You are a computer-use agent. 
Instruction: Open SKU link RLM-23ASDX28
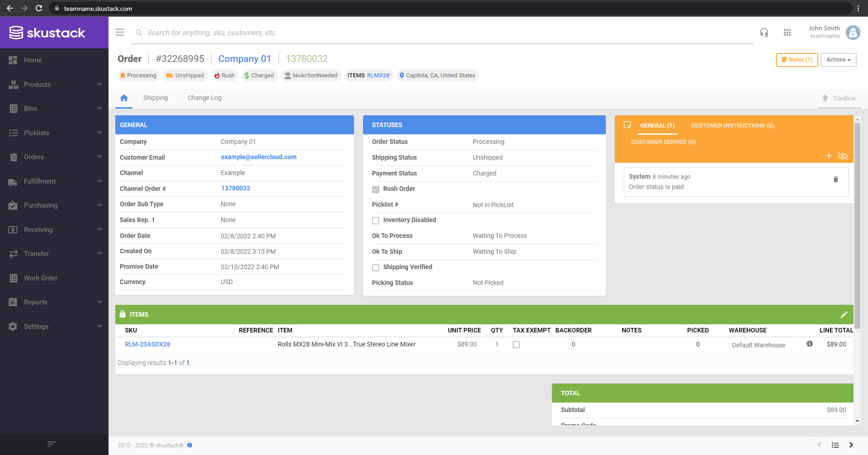[147, 344]
